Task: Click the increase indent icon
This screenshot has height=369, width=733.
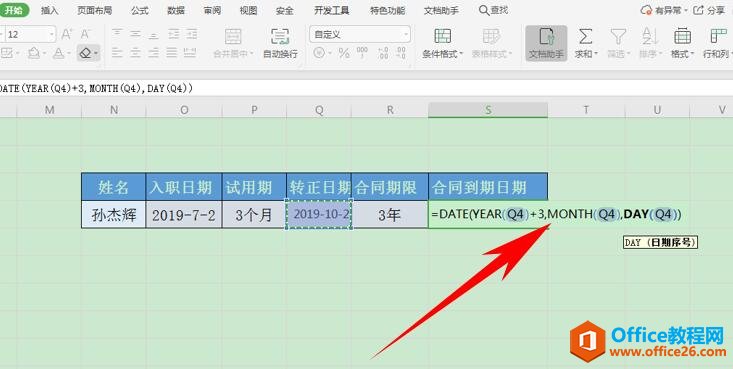Action: point(191,34)
